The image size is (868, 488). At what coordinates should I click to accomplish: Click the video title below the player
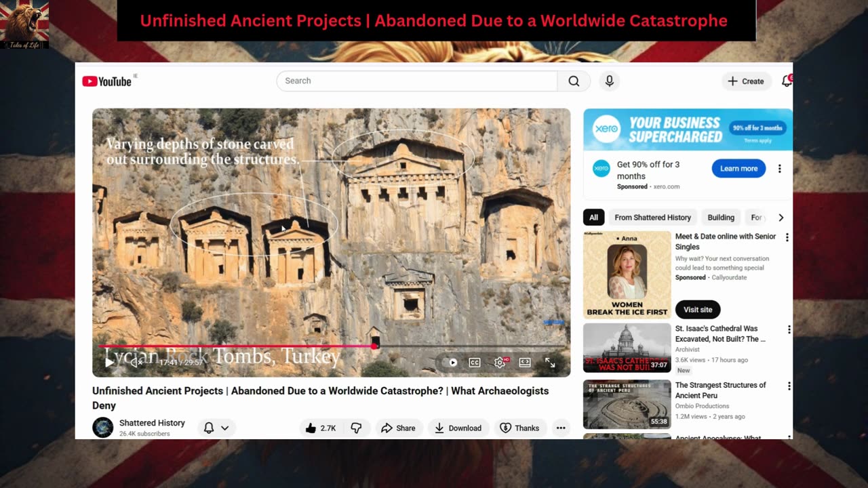(321, 398)
